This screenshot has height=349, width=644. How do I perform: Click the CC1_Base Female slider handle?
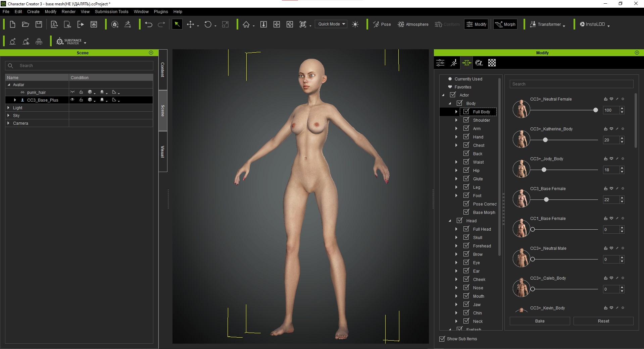coord(533,229)
